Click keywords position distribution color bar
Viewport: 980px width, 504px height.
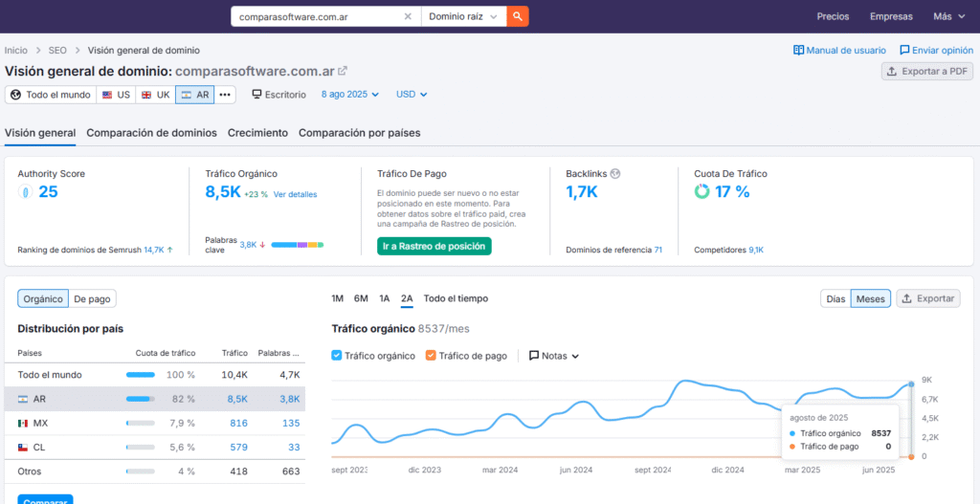click(x=298, y=245)
